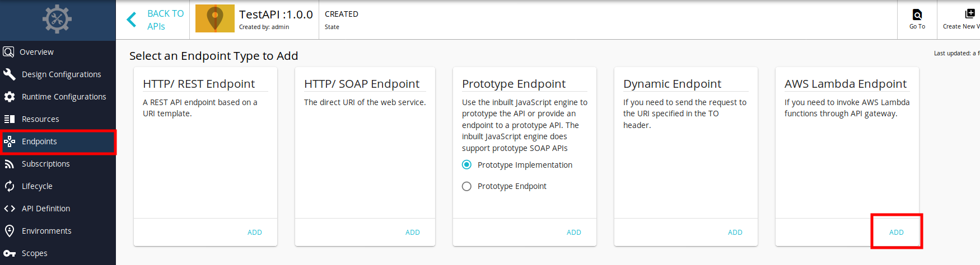980x265 pixels.
Task: Open the Overview magnifier icon
Action: (x=8, y=52)
